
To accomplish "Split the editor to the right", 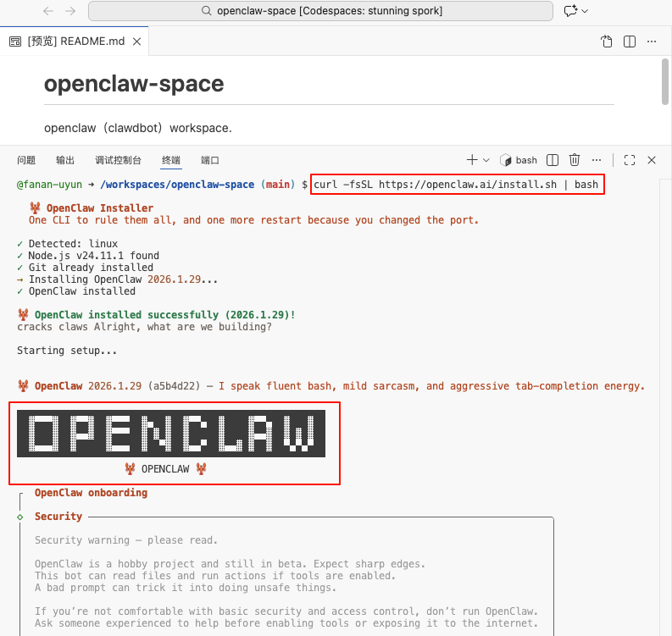I will [x=630, y=41].
